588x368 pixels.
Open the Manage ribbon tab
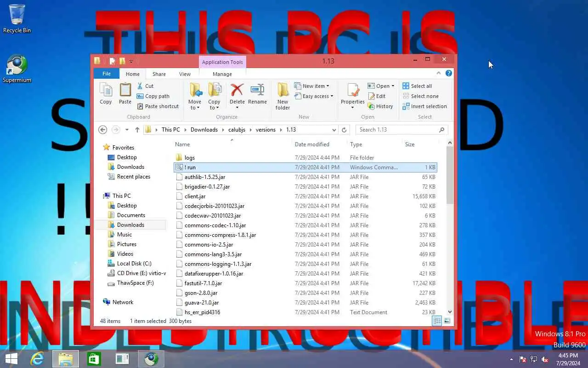[222, 74]
